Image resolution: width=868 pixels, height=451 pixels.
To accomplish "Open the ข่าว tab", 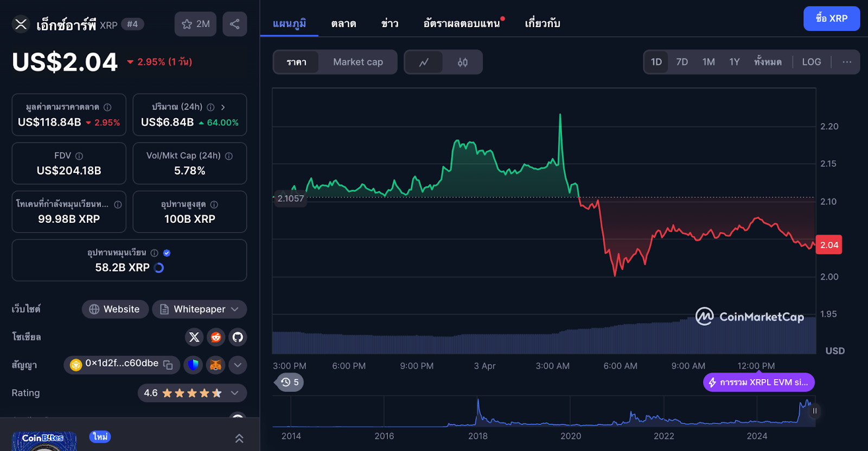I will click(390, 23).
